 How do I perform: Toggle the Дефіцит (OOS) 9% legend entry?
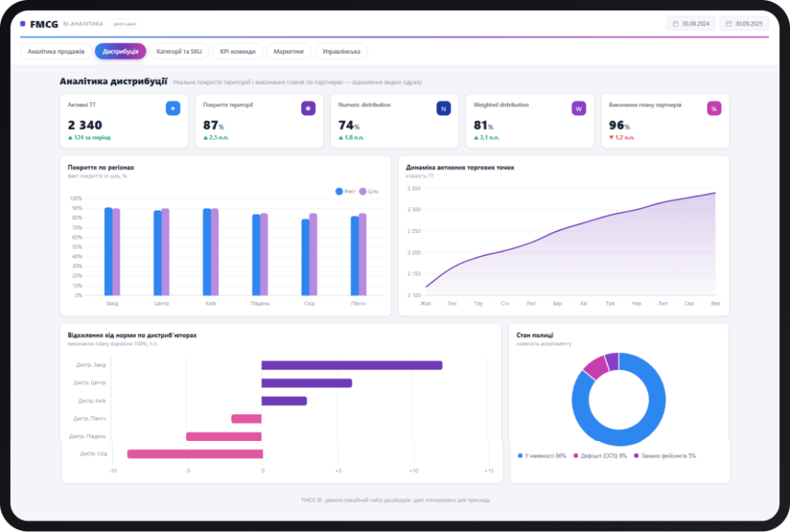coord(600,456)
